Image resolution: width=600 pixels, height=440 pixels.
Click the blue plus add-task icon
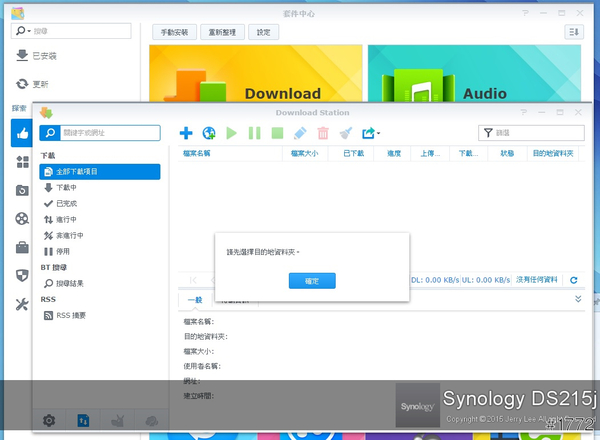click(x=186, y=133)
